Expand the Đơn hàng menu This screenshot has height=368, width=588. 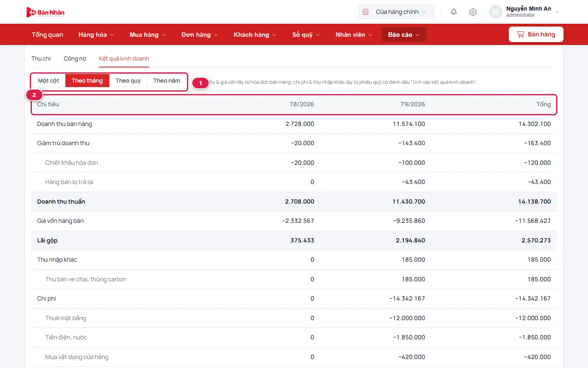click(200, 35)
